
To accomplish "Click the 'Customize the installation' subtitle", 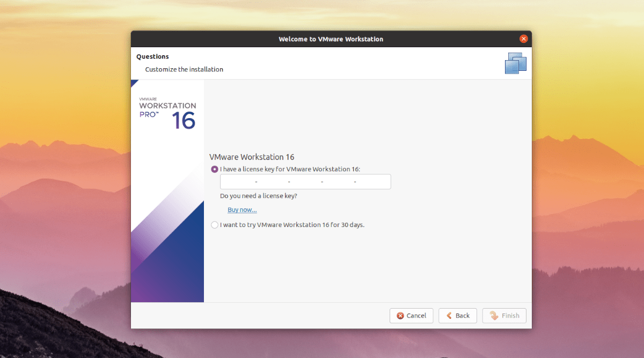I will pyautogui.click(x=184, y=69).
